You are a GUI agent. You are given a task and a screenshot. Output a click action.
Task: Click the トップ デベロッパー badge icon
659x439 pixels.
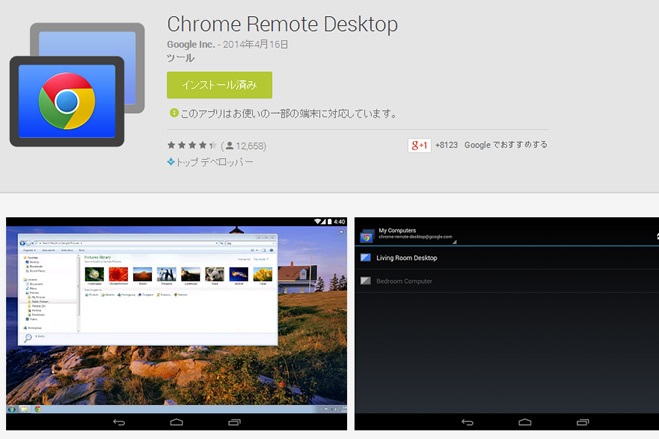pyautogui.click(x=171, y=161)
